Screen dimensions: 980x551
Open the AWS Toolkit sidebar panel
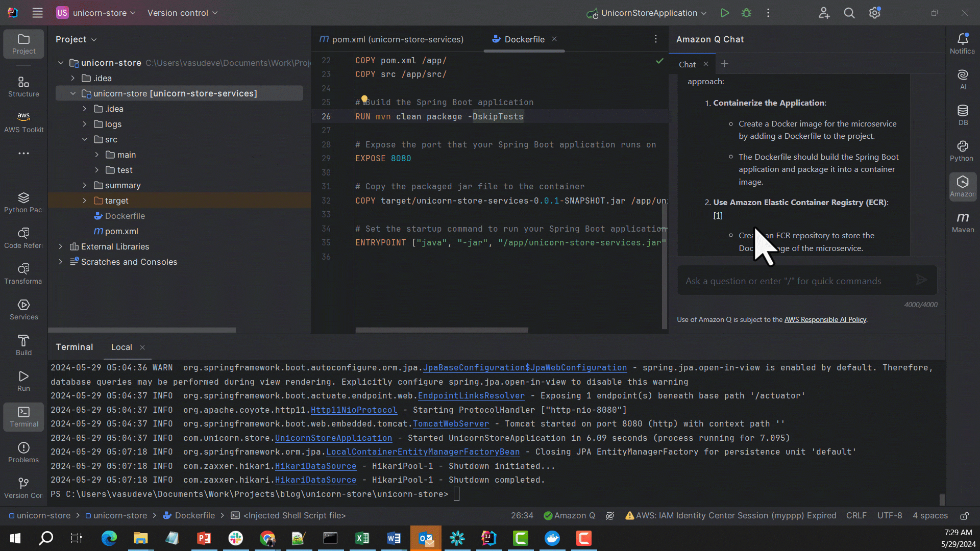coord(23,121)
